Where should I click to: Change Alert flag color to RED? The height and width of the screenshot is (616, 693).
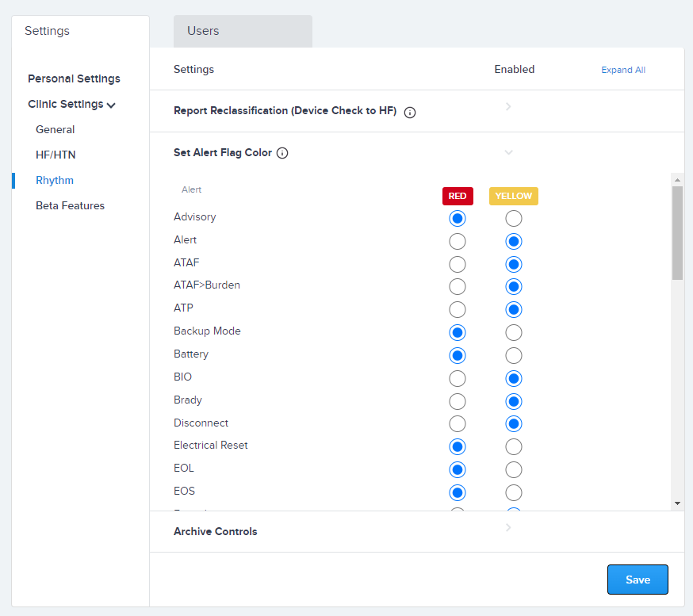[457, 241]
